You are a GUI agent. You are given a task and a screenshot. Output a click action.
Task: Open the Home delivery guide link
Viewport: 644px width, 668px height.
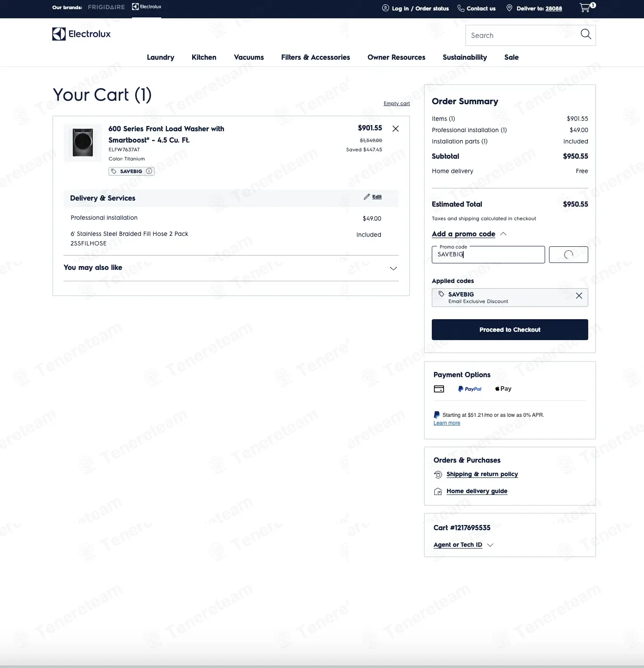477,491
